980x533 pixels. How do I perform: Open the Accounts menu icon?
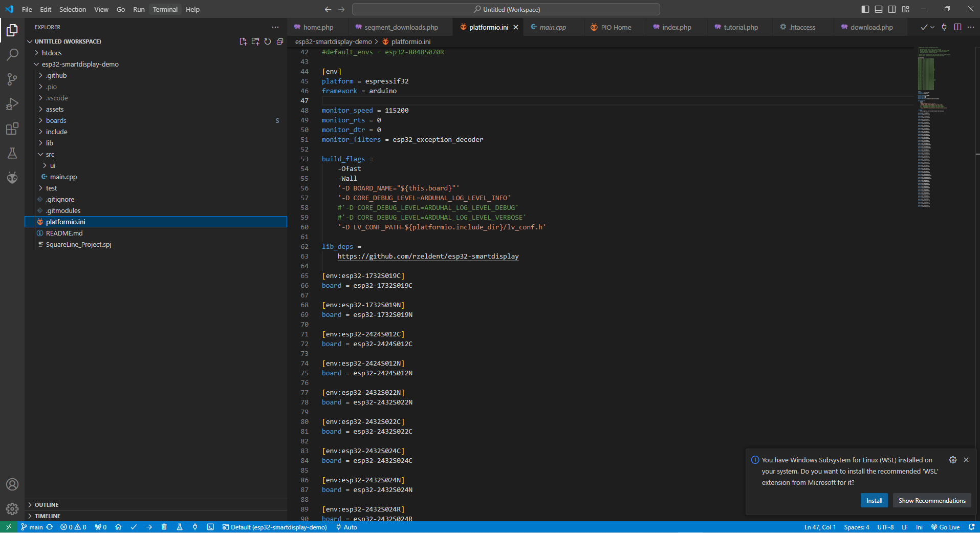click(12, 484)
